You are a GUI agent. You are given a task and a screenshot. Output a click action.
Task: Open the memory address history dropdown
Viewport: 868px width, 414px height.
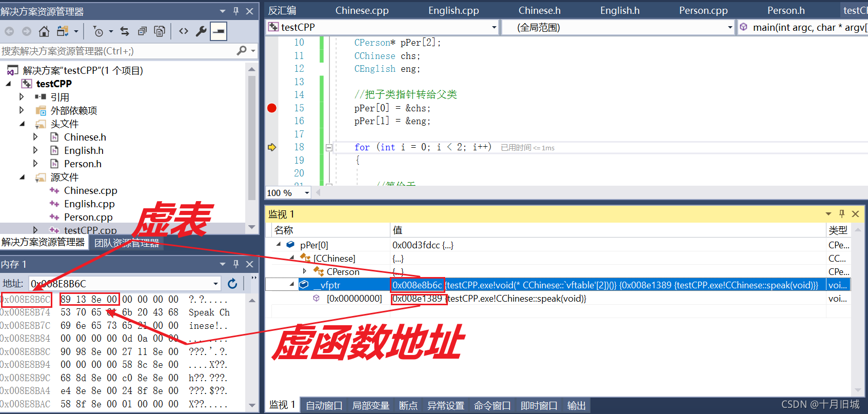point(215,284)
